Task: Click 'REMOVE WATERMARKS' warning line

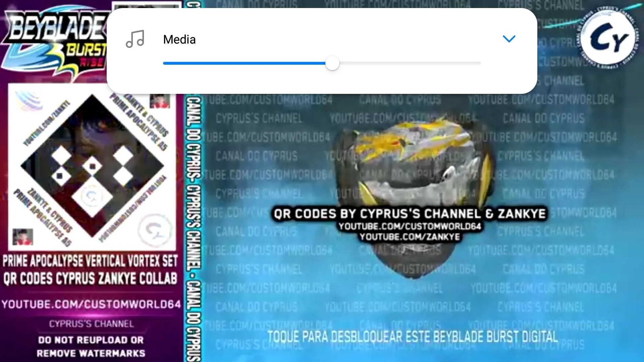Action: click(91, 353)
